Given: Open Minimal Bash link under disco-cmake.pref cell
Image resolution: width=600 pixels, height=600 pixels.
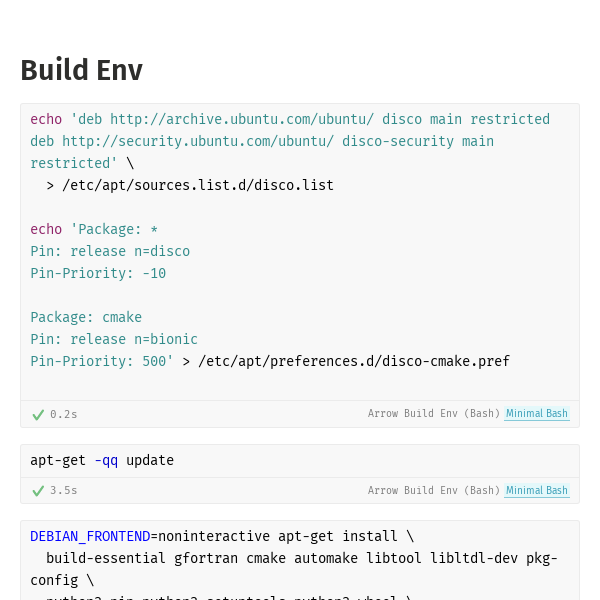Looking at the screenshot, I should pos(536,414).
